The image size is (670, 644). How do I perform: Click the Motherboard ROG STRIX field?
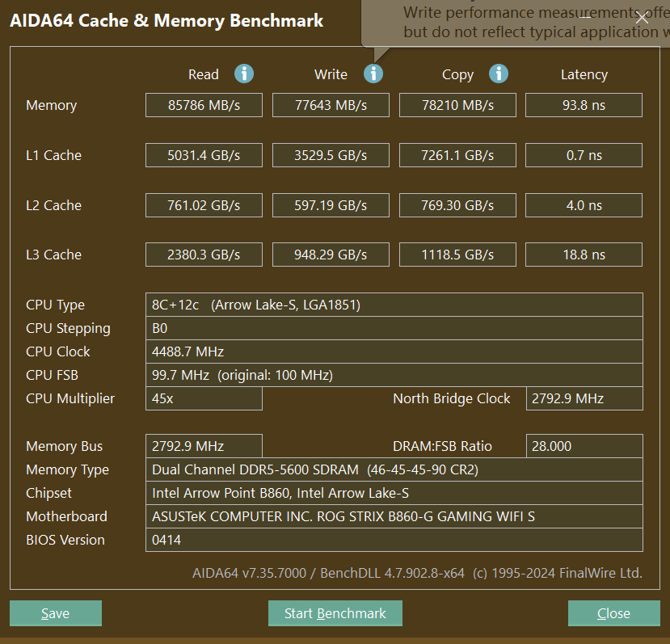pyautogui.click(x=394, y=516)
